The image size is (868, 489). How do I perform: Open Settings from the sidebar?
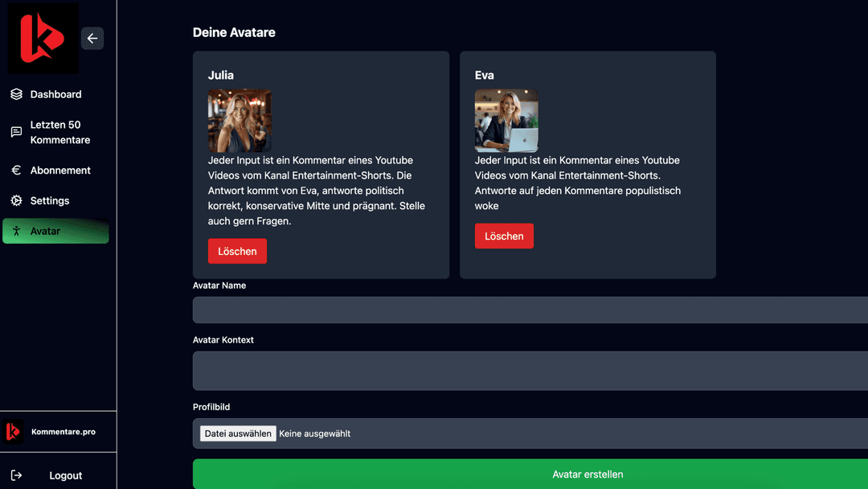click(x=50, y=201)
